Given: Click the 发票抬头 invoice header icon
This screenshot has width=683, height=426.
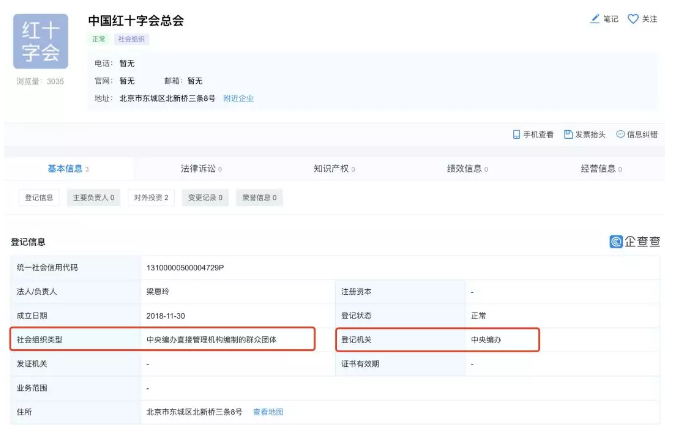Looking at the screenshot, I should (568, 135).
